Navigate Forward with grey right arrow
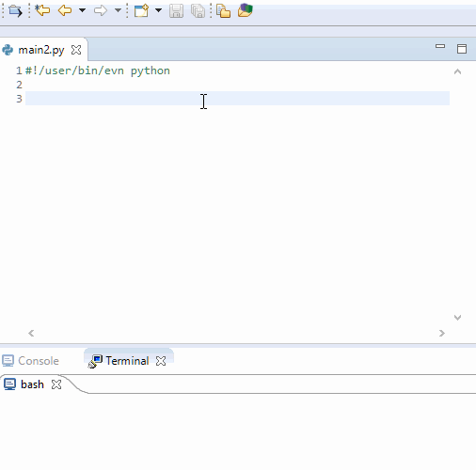This screenshot has height=470, width=476. pyautogui.click(x=101, y=10)
